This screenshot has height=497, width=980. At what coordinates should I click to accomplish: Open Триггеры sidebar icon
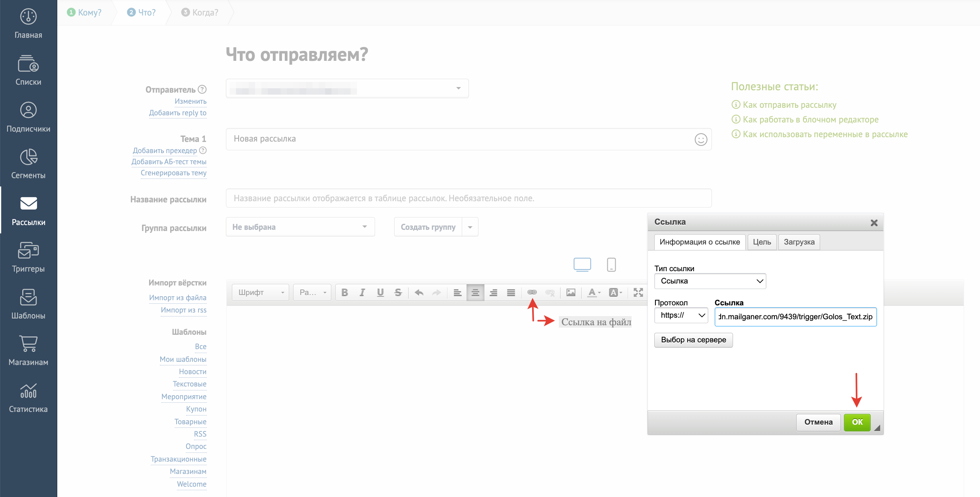28,250
